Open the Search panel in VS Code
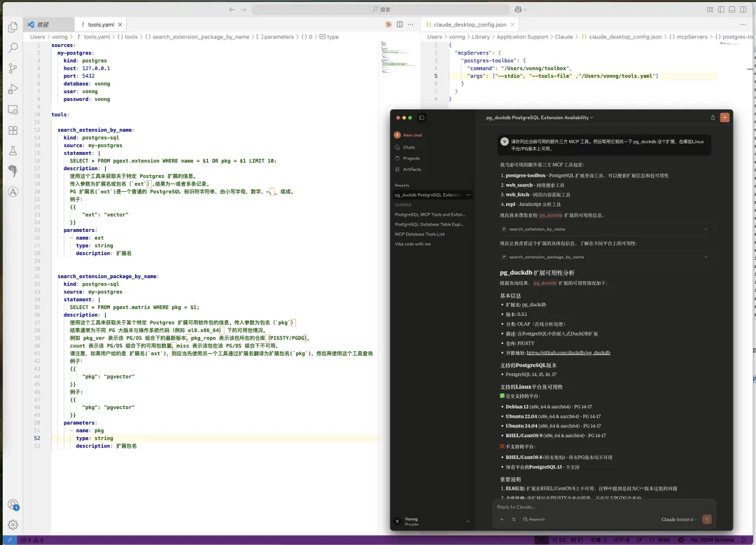The width and height of the screenshot is (756, 545). point(13,48)
